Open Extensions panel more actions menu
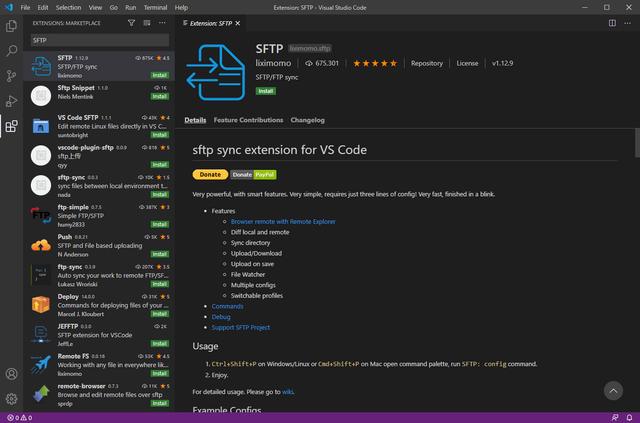The image size is (640, 423). pos(162,23)
